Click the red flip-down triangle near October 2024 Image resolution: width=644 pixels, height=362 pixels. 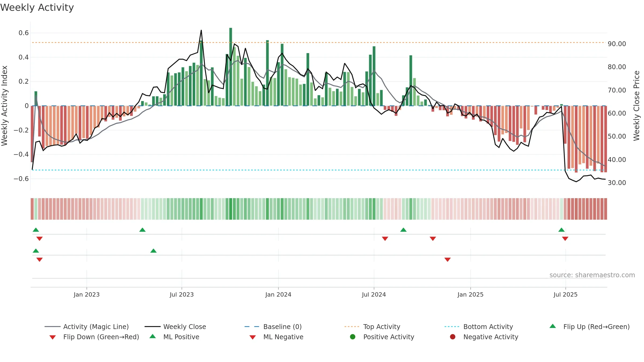click(433, 239)
